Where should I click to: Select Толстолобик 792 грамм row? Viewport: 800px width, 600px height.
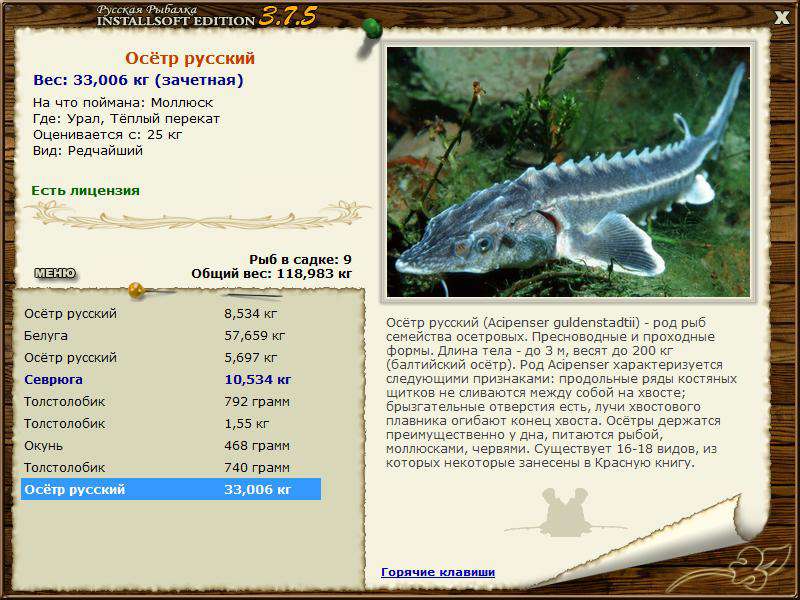tap(171, 401)
